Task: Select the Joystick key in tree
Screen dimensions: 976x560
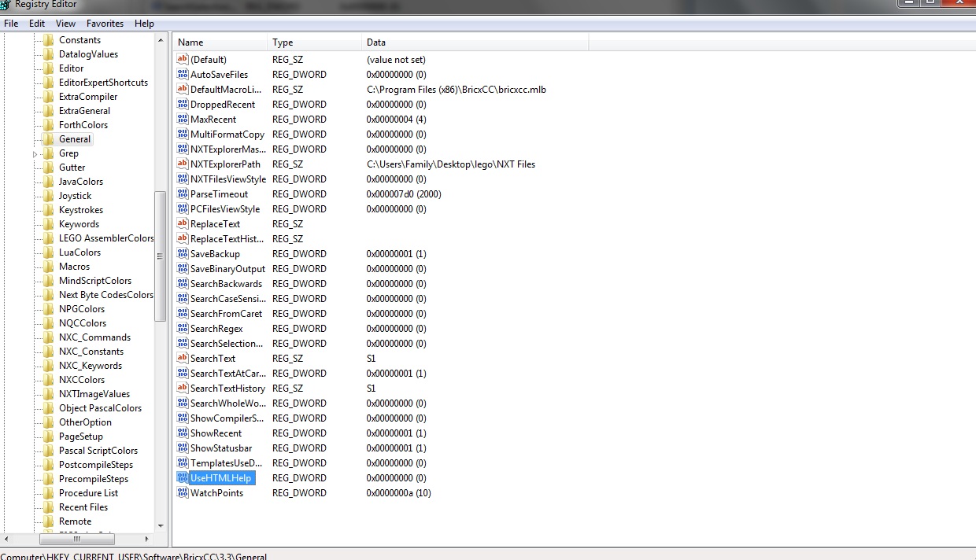Action: point(75,196)
